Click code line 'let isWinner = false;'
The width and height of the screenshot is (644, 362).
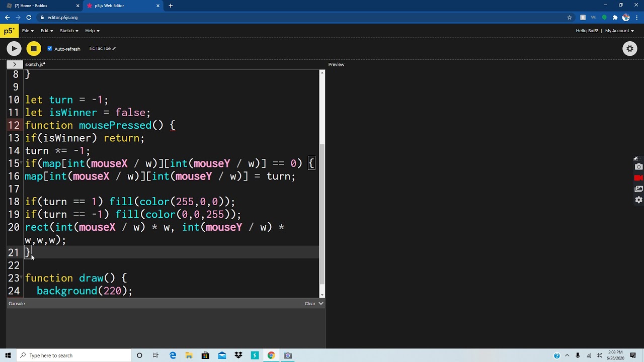point(88,113)
